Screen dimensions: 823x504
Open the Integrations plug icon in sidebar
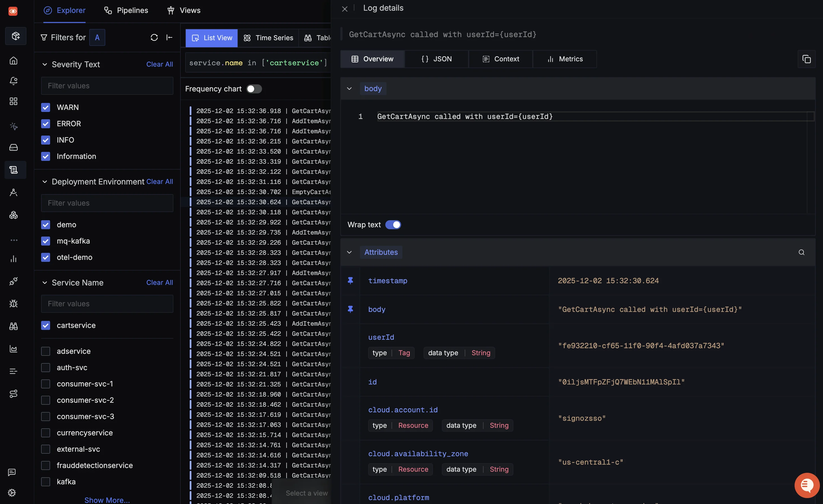click(14, 281)
